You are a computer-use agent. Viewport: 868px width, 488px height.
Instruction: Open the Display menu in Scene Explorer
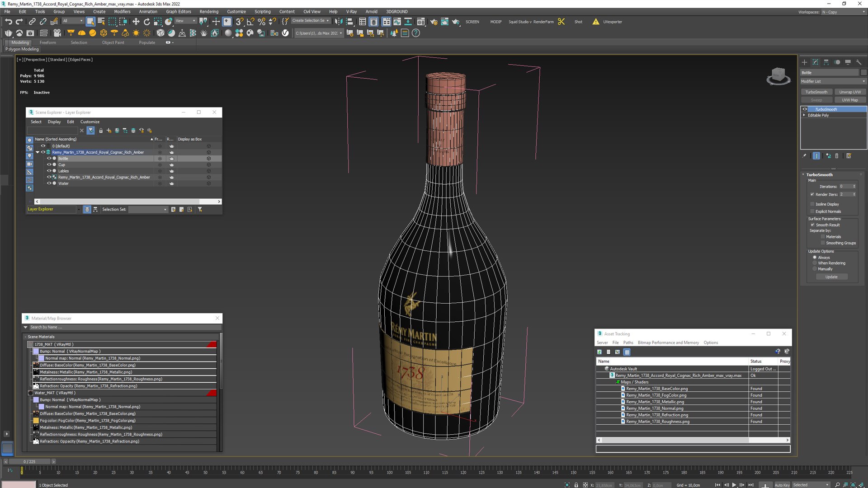pyautogui.click(x=54, y=122)
